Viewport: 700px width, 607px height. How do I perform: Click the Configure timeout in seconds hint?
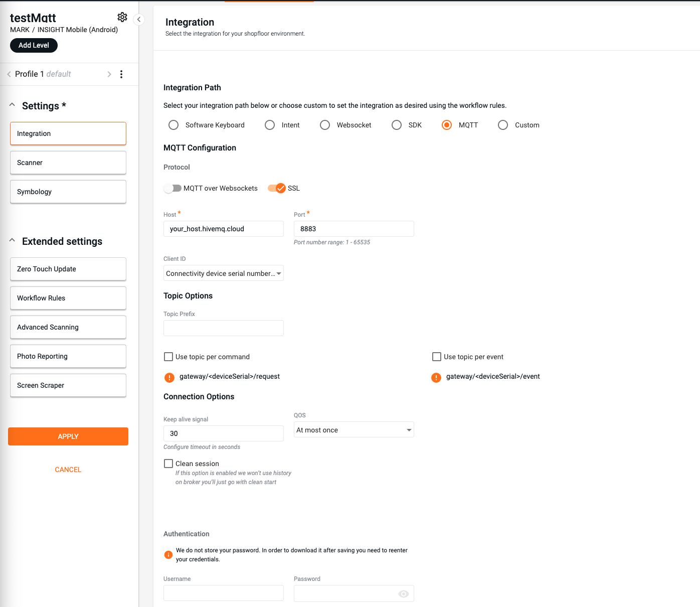pyautogui.click(x=202, y=447)
